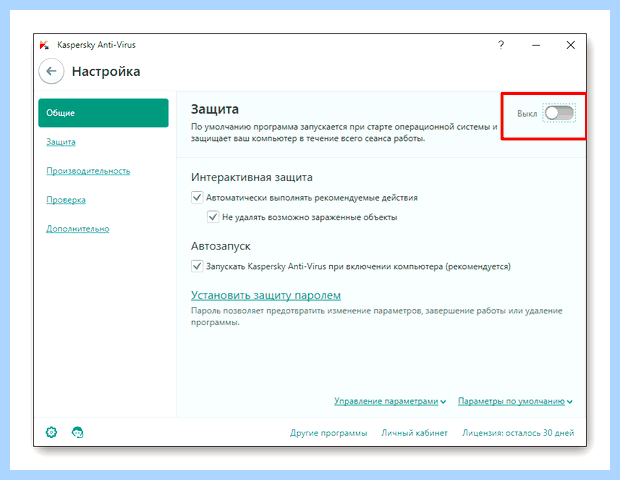Expand the Параметры по умолчанию dropdown
The image size is (620, 480).
pos(515,401)
